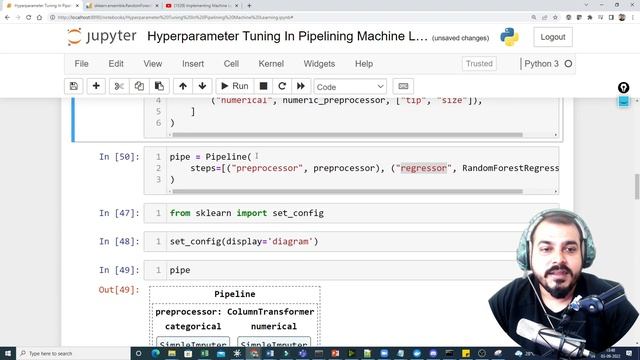Expand the categorical branch label
Image resolution: width=640 pixels, height=360 pixels.
click(x=193, y=327)
